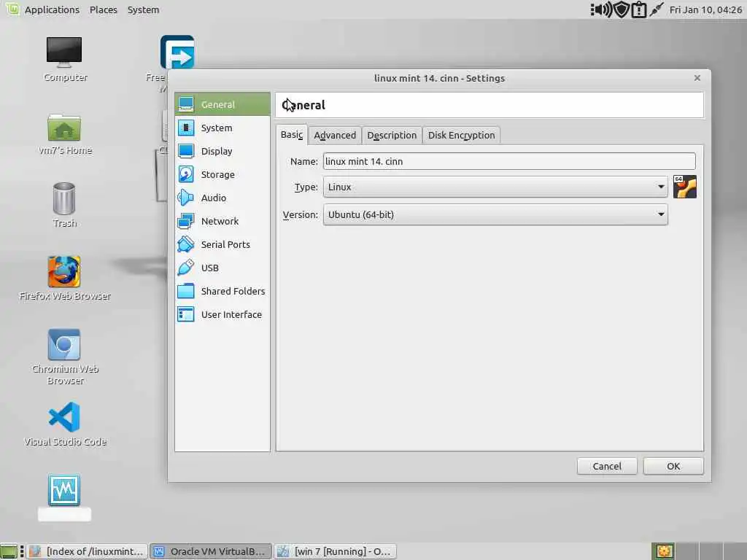Image resolution: width=747 pixels, height=560 pixels.
Task: Open the User Interface settings icon
Action: [x=186, y=314]
